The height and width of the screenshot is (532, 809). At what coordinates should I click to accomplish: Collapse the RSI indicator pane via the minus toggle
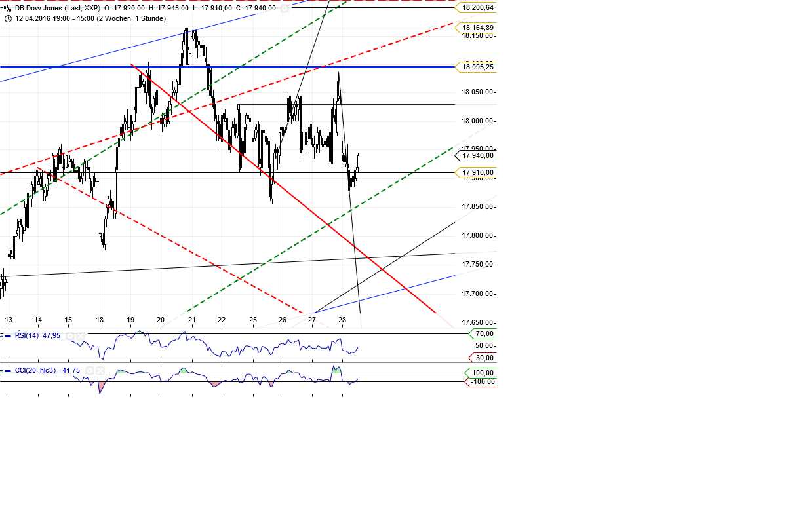tap(1, 335)
